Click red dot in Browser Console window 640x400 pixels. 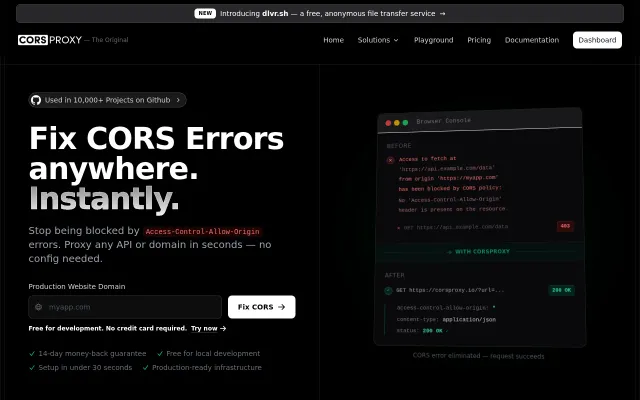388,123
